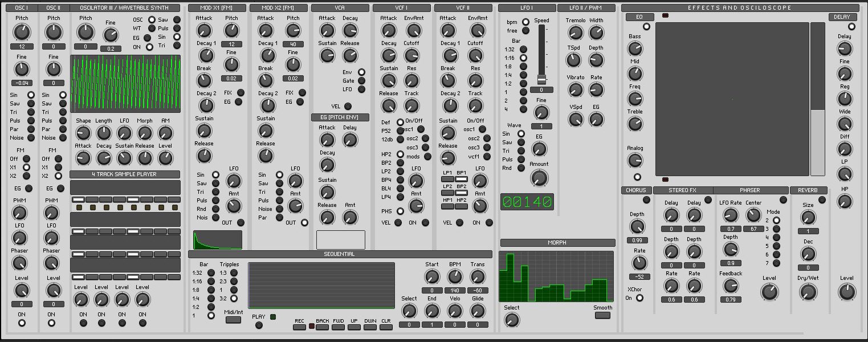Click the DELAY section label
Viewport: 868px width, 342px height.
842,17
